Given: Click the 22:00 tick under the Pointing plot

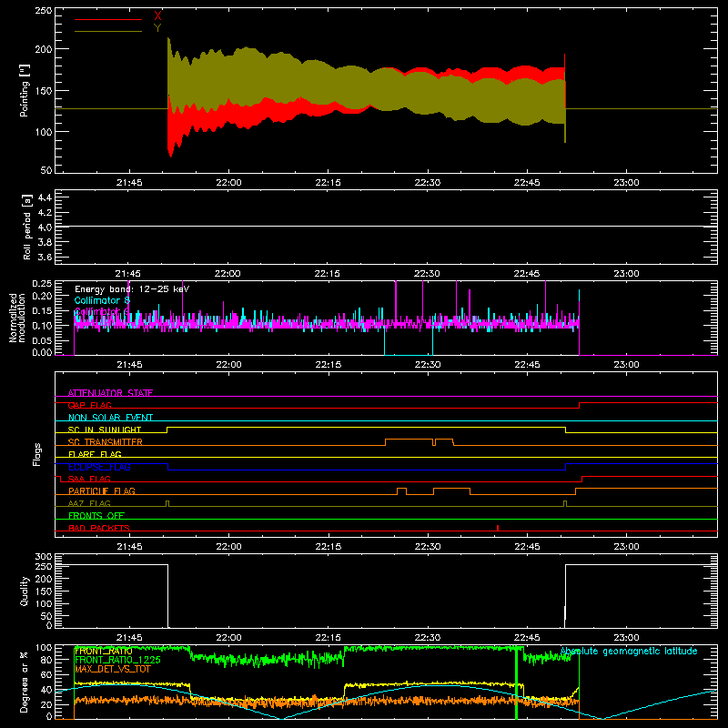Looking at the screenshot, I should [228, 183].
